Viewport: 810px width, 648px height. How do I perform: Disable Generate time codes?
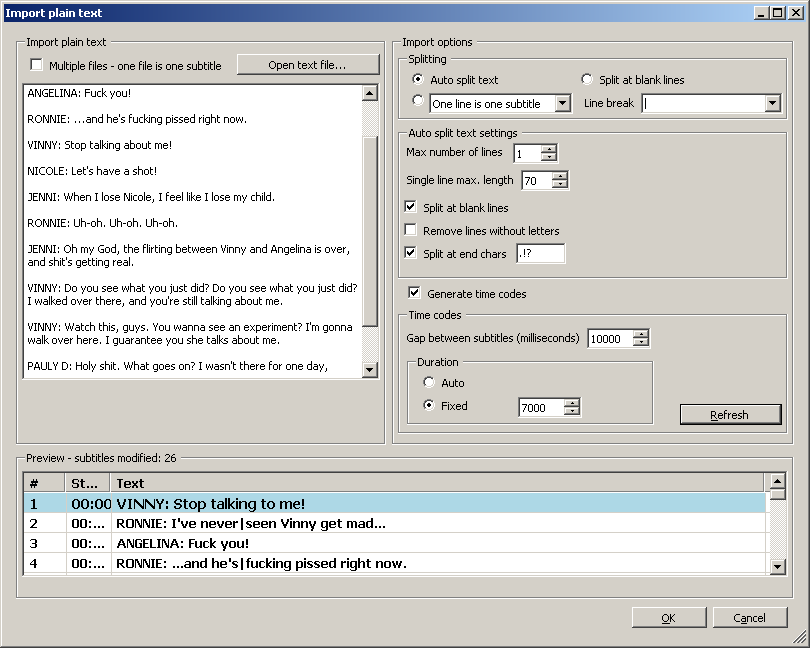pyautogui.click(x=414, y=292)
